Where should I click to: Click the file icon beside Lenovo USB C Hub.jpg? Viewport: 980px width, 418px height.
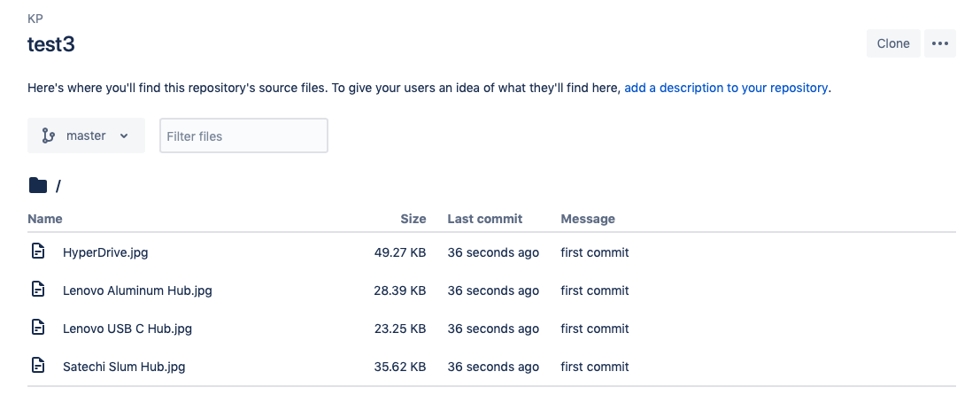[38, 329]
